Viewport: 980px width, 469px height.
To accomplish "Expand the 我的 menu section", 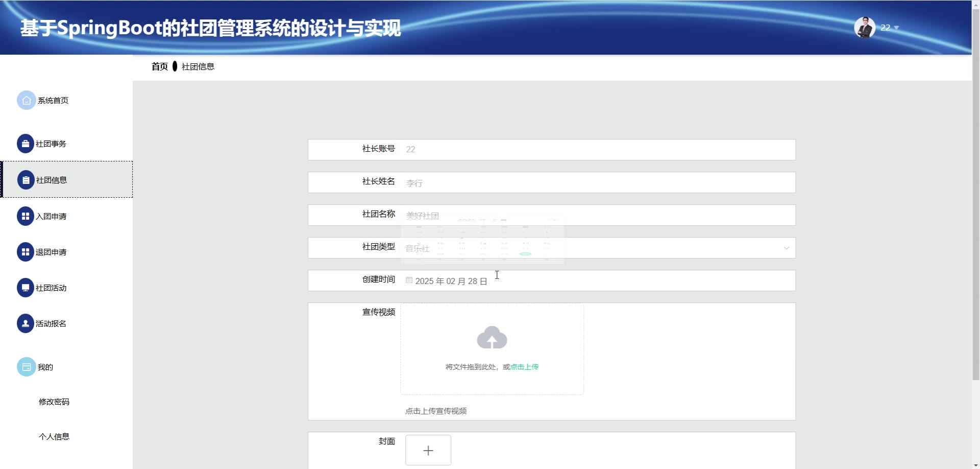I will [x=66, y=367].
